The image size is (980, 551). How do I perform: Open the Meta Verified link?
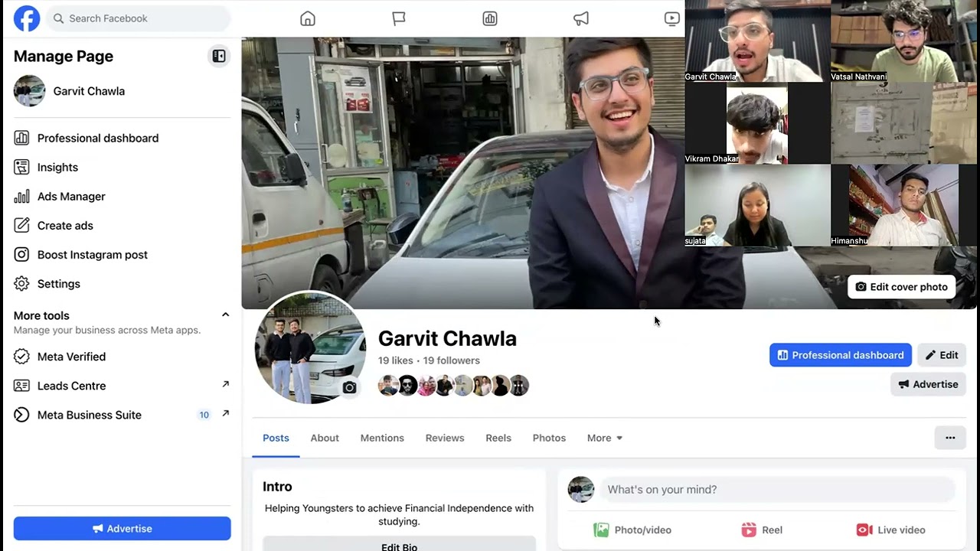point(71,357)
